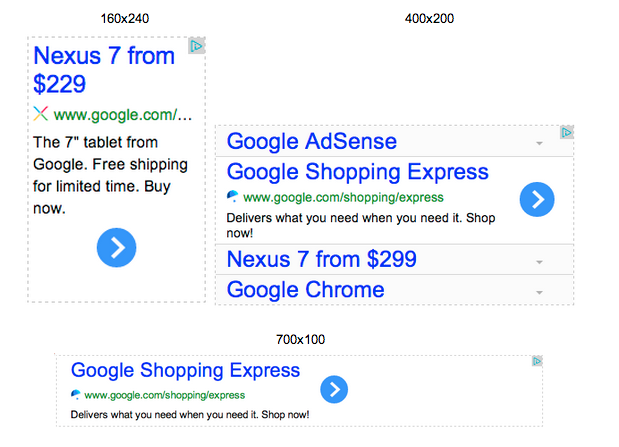Expand the Google Chrome row arrow
The image size is (619, 447).
pyautogui.click(x=539, y=293)
